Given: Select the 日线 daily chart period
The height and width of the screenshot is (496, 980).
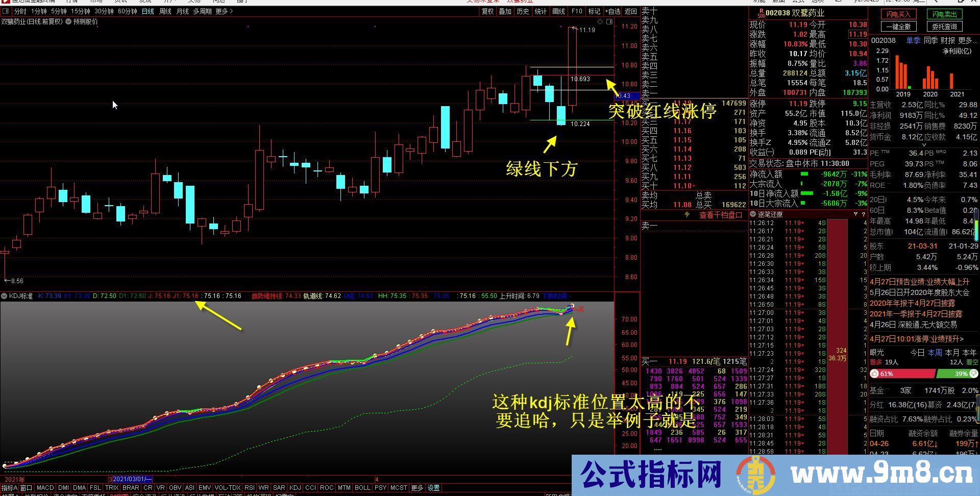Looking at the screenshot, I should 148,11.
